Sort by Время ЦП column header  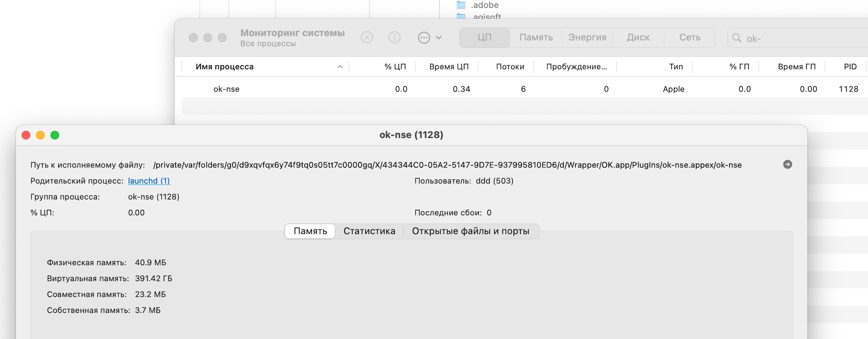[449, 66]
